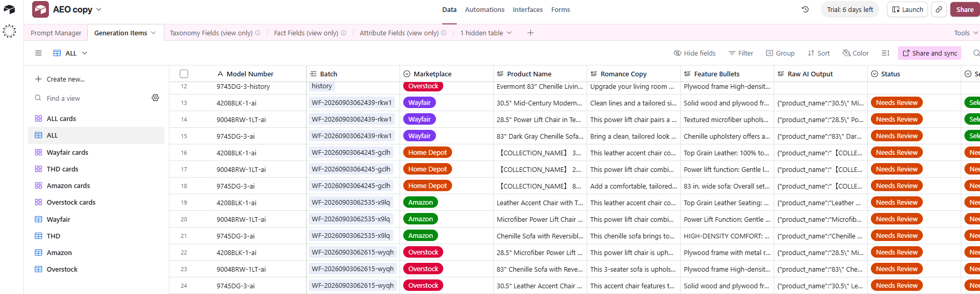Viewport: 980px width, 294px height.
Task: Click the Launch button
Action: [907, 9]
